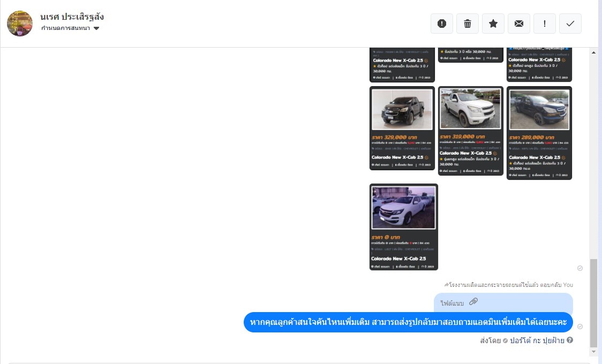Image resolution: width=602 pixels, height=364 pixels.
Task: Click the paperclip icon in ไฟล์แนบ bubble
Action: (x=473, y=302)
